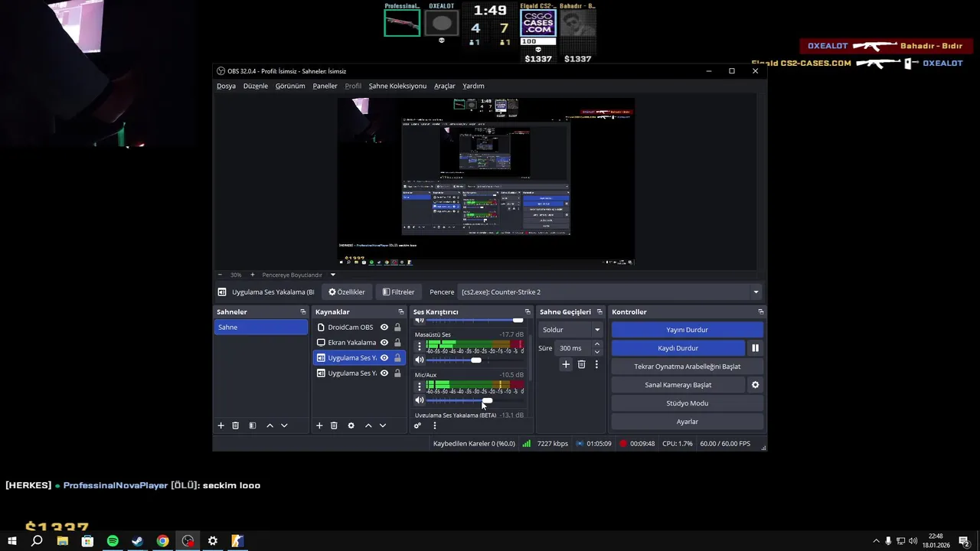Open the Paneller menu
Screen dimensions: 980x551
point(325,86)
